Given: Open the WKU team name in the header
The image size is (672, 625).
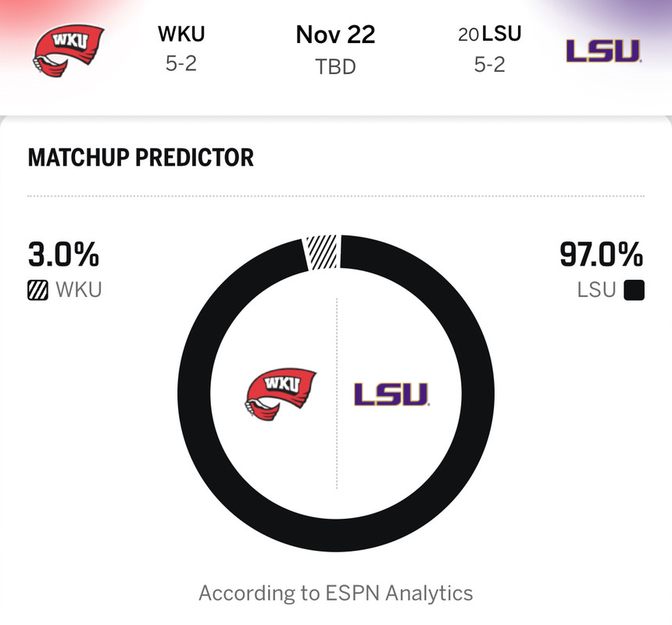Looking at the screenshot, I should pyautogui.click(x=181, y=35).
